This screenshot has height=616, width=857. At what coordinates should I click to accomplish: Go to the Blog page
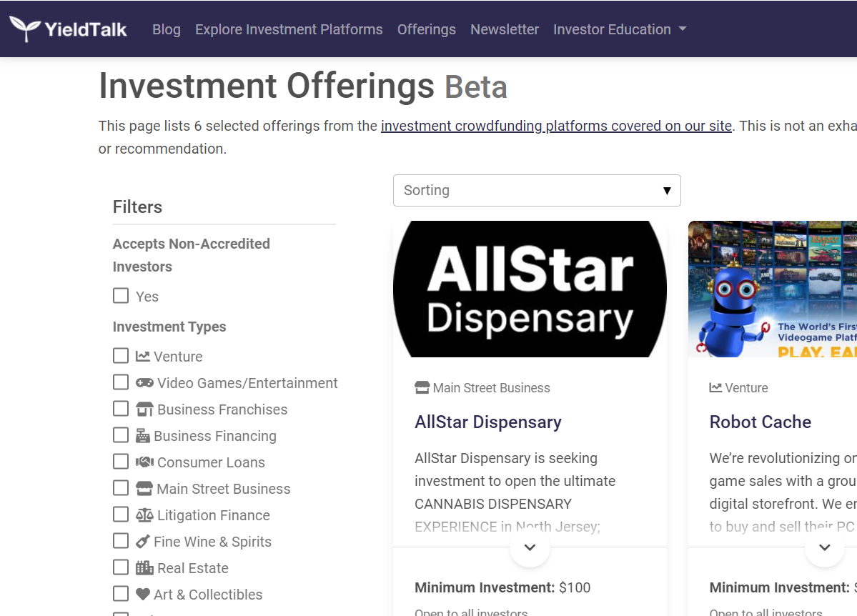[166, 29]
